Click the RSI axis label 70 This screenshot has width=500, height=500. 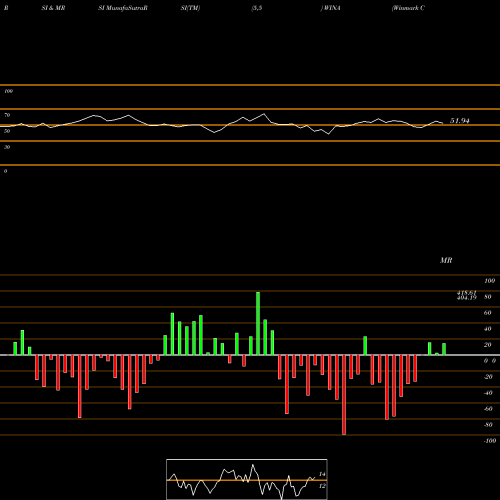[x=7, y=115]
